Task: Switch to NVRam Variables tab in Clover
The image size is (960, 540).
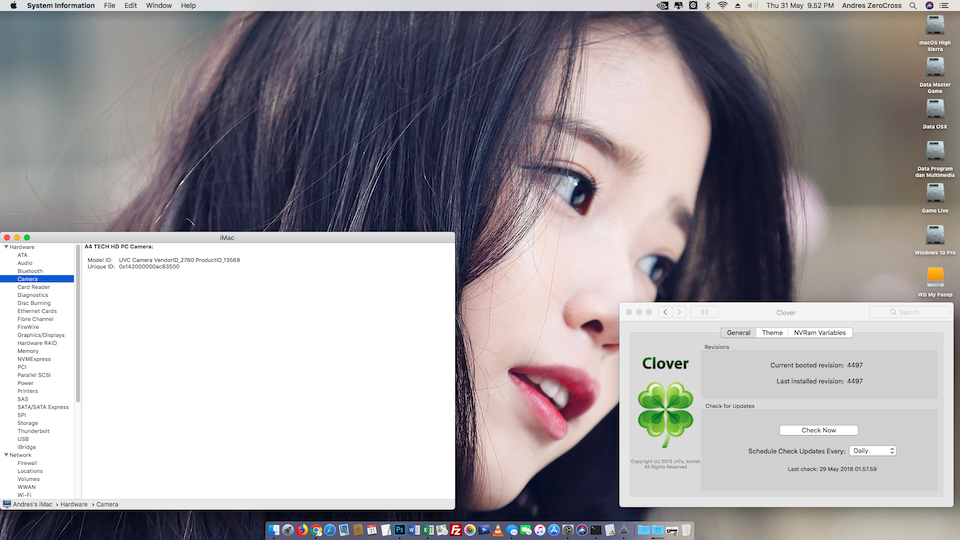Action: [x=820, y=332]
